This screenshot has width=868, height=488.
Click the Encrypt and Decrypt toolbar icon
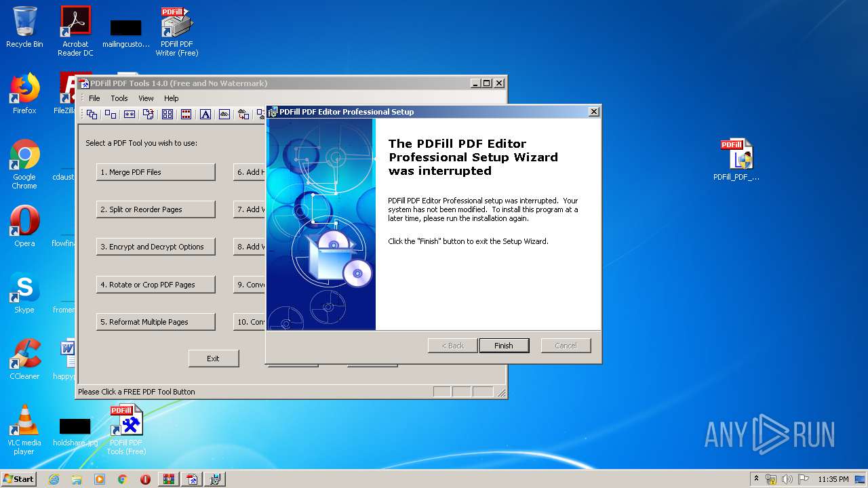130,115
